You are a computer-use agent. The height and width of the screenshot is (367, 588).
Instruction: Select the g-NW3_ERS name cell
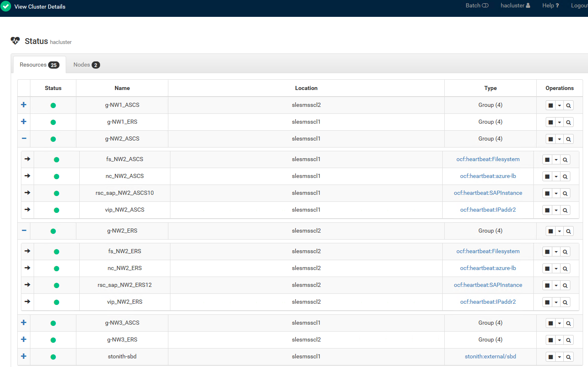point(122,339)
